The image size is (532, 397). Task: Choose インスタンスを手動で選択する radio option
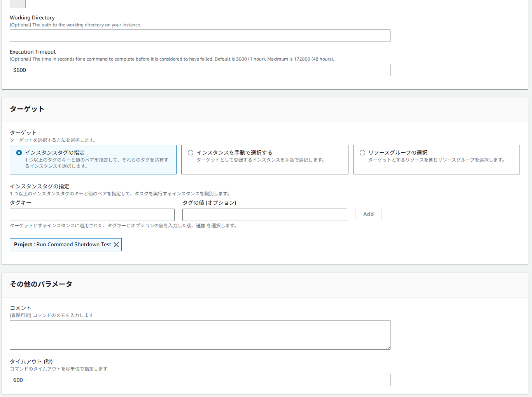coord(191,153)
